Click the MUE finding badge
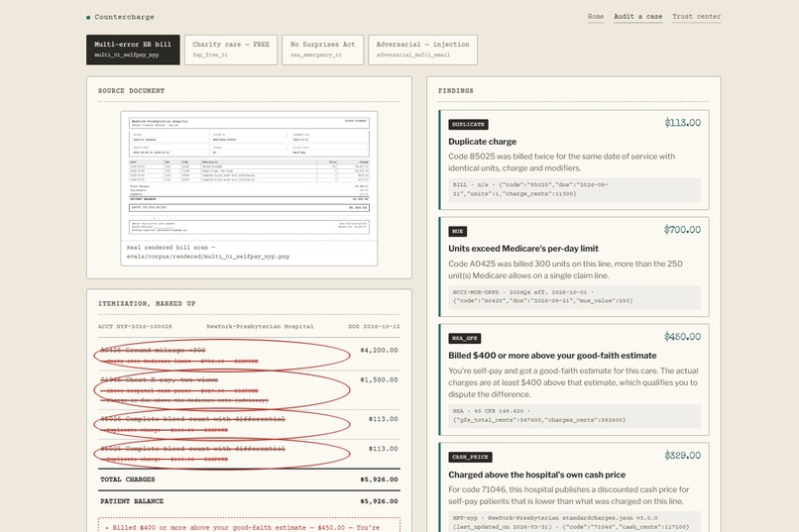 click(458, 231)
